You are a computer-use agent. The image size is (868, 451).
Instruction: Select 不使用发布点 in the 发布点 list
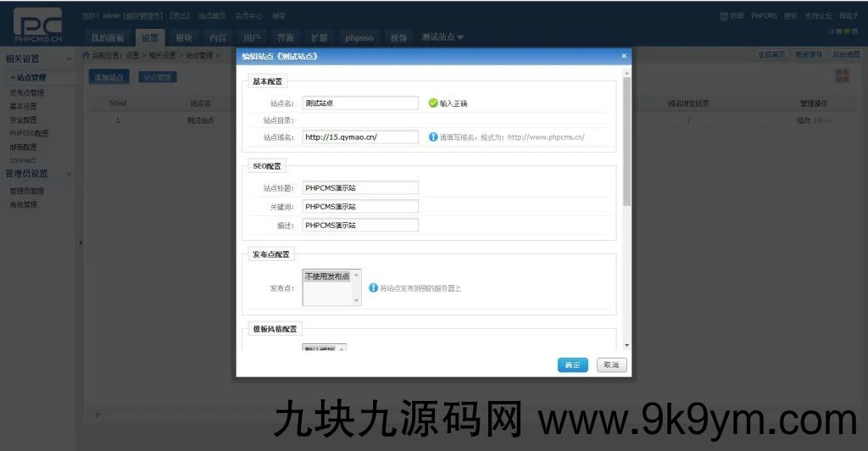(x=327, y=276)
